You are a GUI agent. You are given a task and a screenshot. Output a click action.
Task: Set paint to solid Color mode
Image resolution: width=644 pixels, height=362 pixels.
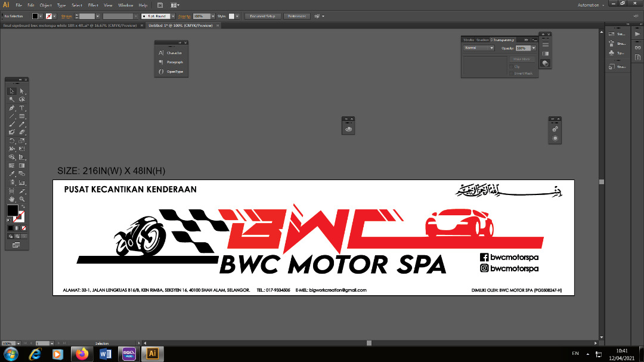click(x=11, y=228)
